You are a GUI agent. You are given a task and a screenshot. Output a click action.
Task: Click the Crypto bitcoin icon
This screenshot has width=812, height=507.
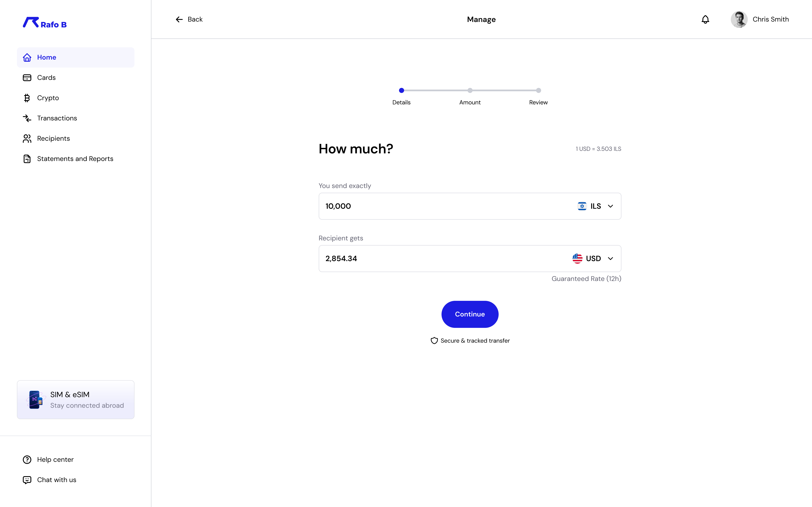coord(27,98)
